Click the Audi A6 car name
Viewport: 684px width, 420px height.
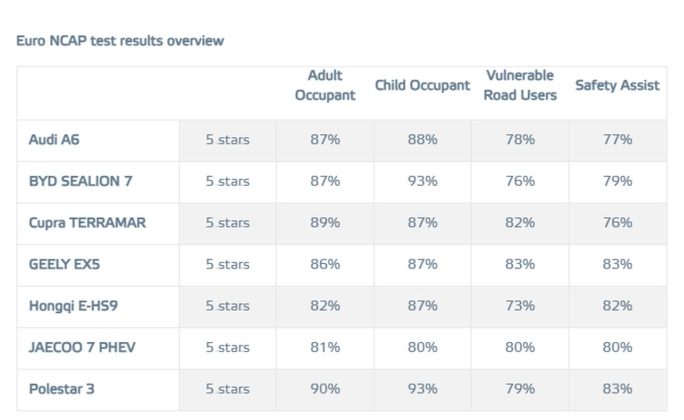point(54,140)
